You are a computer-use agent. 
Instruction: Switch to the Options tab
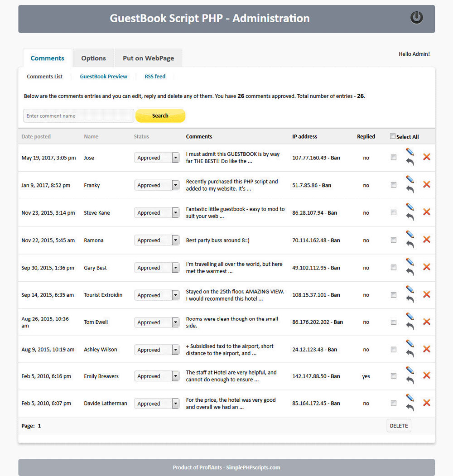pyautogui.click(x=93, y=58)
